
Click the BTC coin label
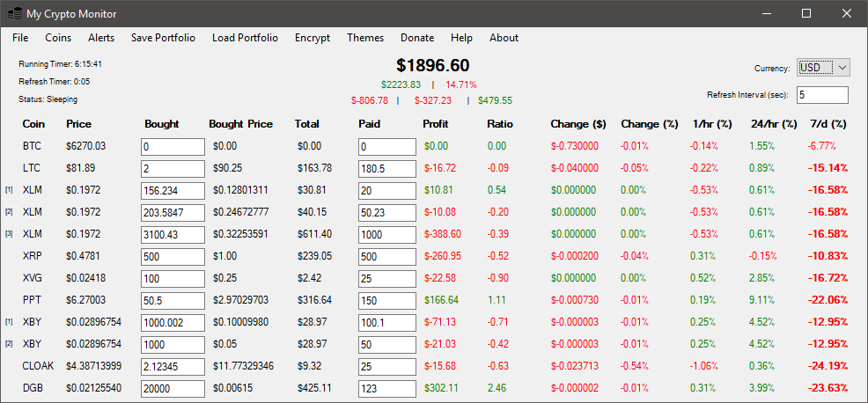tap(32, 147)
